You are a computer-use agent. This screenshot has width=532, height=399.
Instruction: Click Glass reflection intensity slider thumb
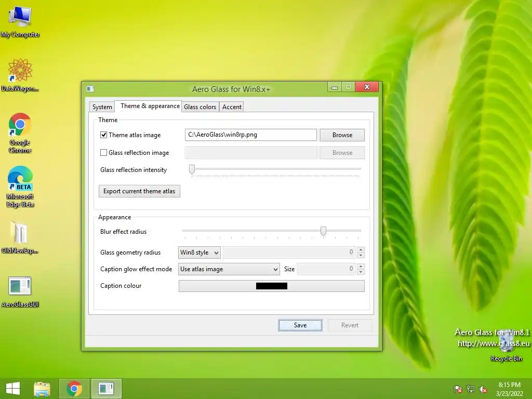point(192,169)
